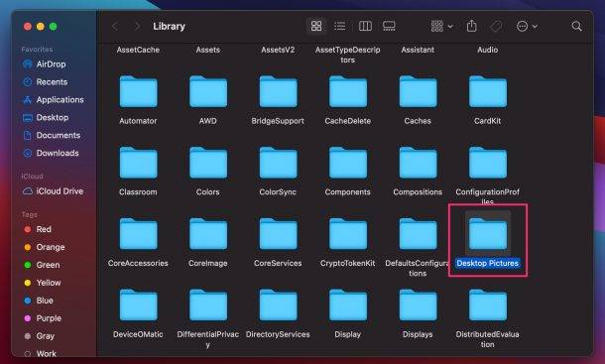Select the Caches folder
This screenshot has height=364, width=605.
tap(418, 92)
